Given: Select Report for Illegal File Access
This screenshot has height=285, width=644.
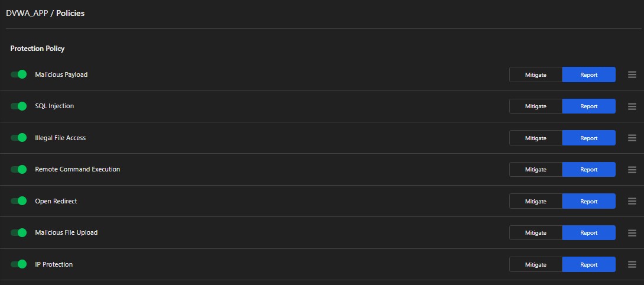Looking at the screenshot, I should click(x=588, y=138).
